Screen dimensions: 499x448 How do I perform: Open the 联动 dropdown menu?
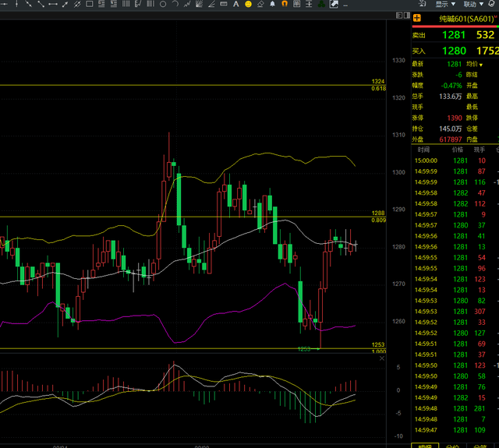pos(473,4)
